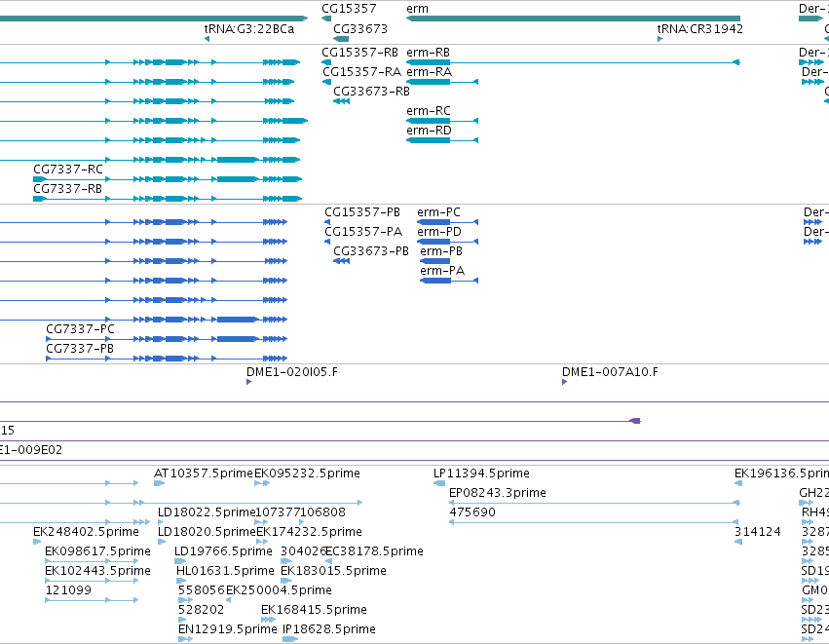Select the erm-RB transcript feature

coord(573,62)
